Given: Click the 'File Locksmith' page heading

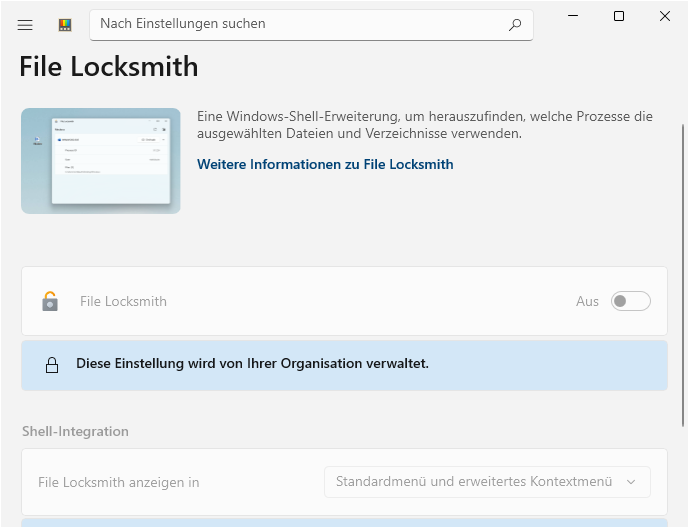Looking at the screenshot, I should pos(109,67).
